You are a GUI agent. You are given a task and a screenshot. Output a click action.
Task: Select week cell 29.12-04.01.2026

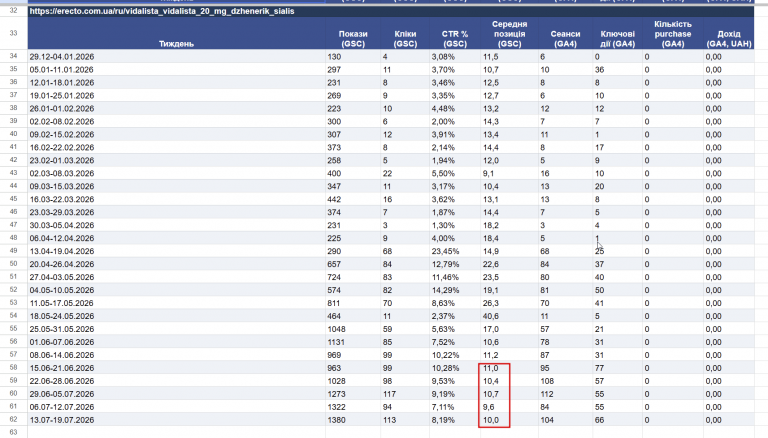pos(176,56)
